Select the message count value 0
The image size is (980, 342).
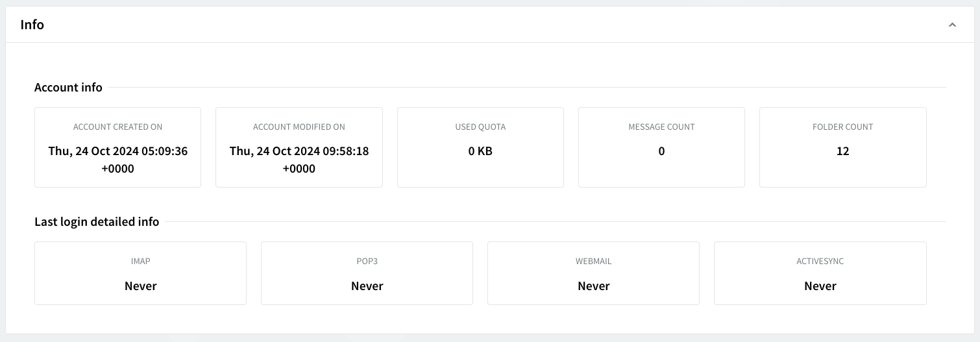point(661,152)
